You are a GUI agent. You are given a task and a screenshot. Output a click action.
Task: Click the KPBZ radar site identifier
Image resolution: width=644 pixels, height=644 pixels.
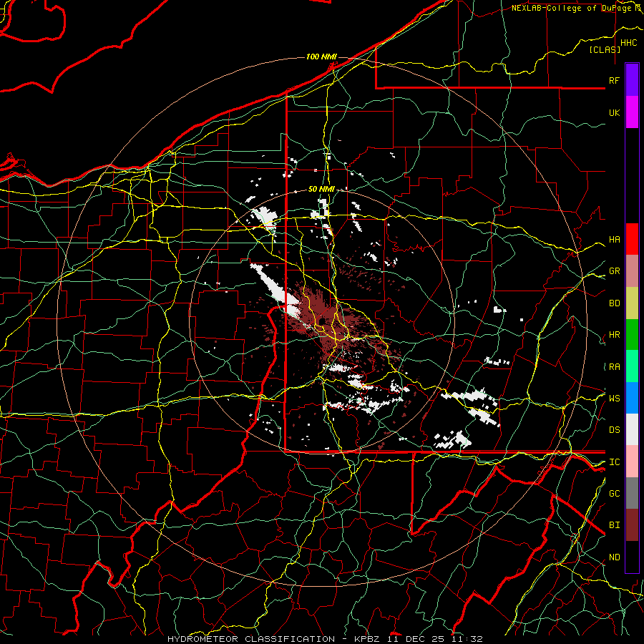pos(367,639)
